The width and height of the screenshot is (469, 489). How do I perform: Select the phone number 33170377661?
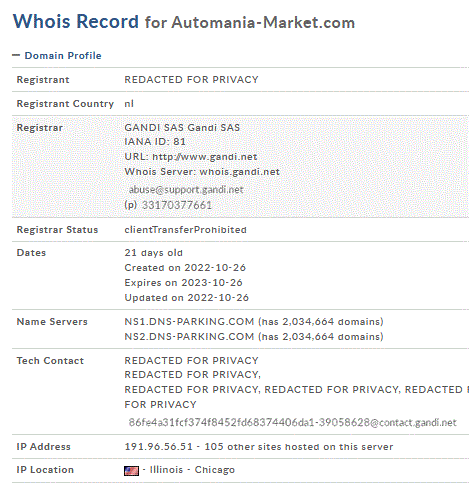click(x=177, y=205)
